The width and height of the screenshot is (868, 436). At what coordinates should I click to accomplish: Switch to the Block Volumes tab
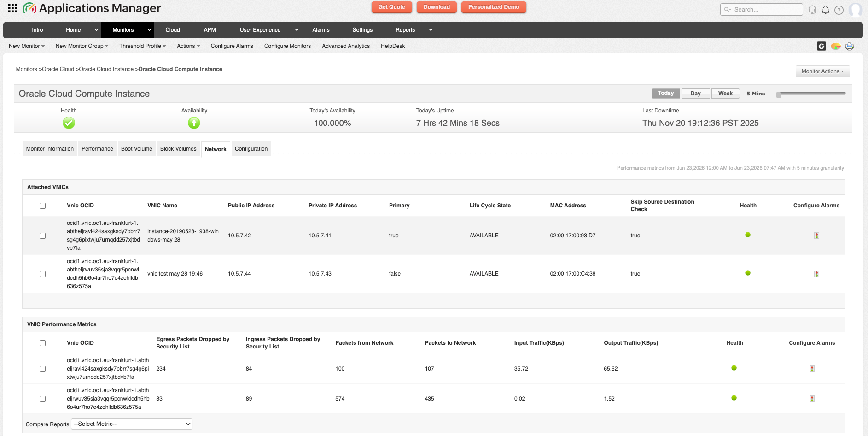coord(178,149)
